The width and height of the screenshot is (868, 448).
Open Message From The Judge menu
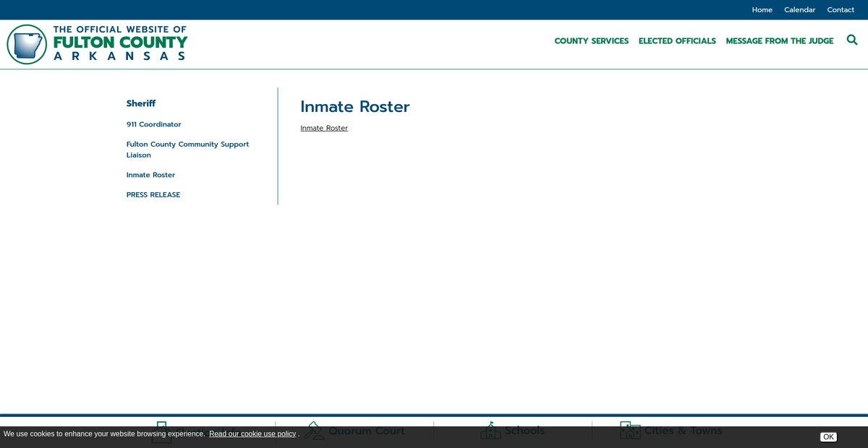tap(780, 40)
